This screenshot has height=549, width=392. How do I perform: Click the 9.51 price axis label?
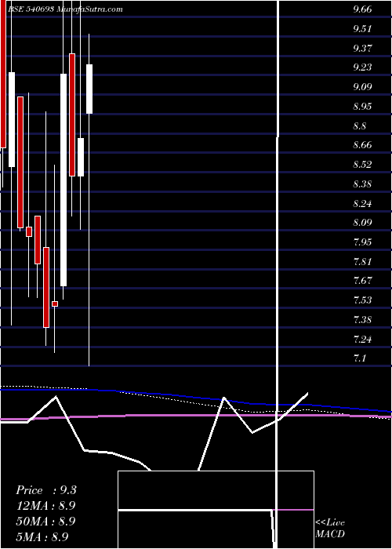point(362,29)
